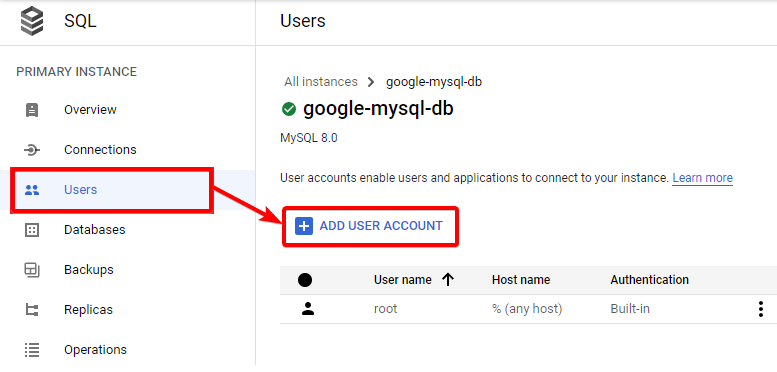Click the Overview page icon in sidebar
This screenshot has width=777, height=372.
tap(32, 110)
